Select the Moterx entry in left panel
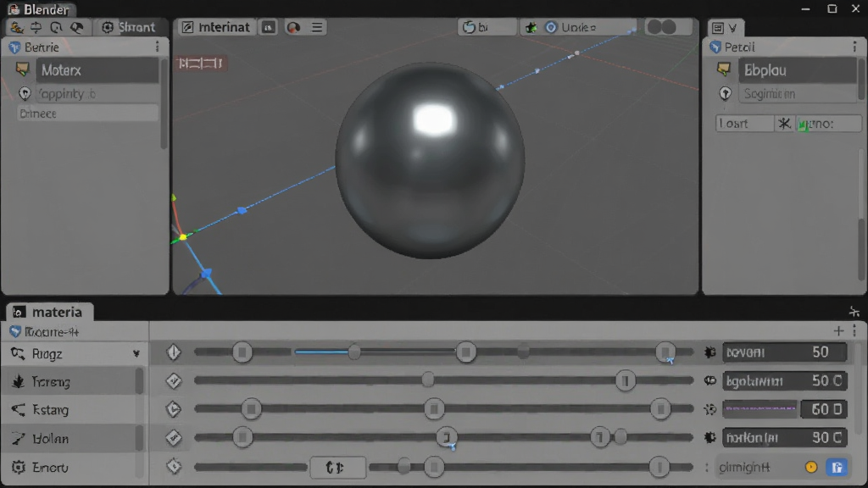The height and width of the screenshot is (488, 868). point(97,70)
